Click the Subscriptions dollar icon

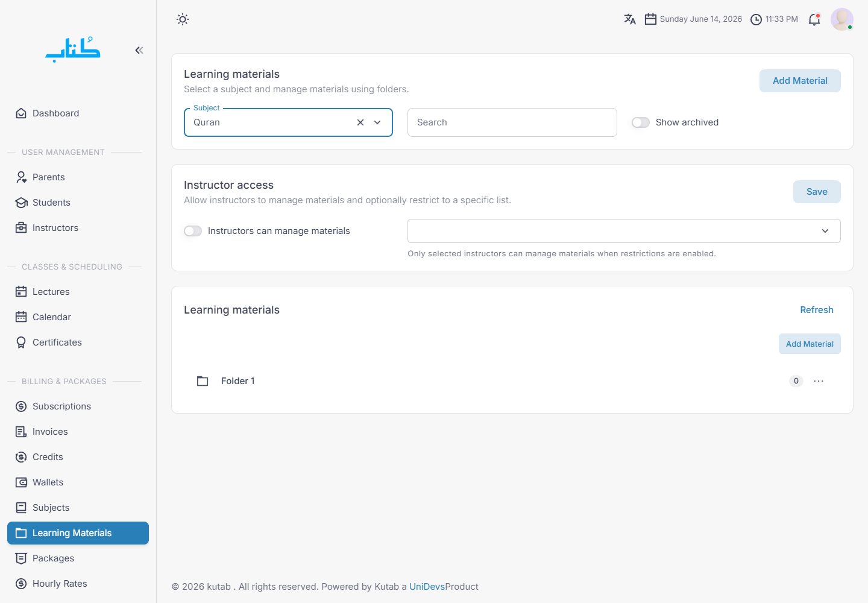click(21, 406)
